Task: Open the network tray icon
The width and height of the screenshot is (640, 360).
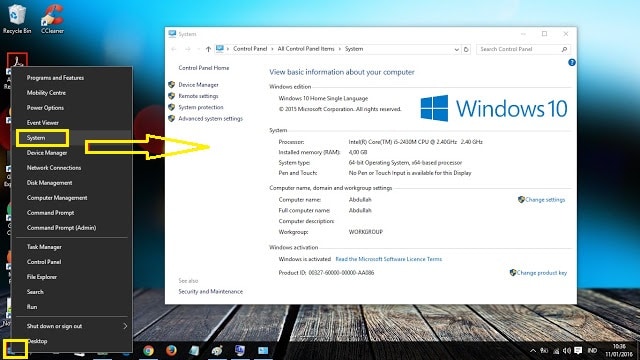Action: tap(556, 351)
